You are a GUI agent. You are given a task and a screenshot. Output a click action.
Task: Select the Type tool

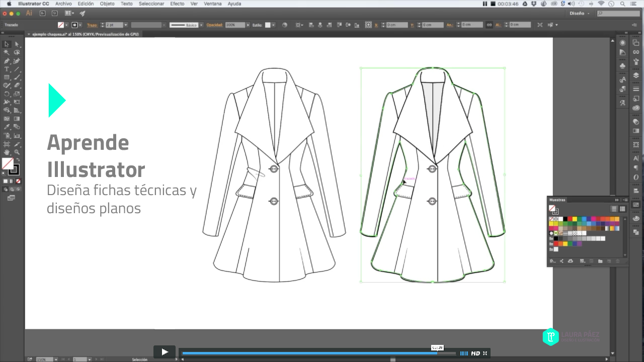click(7, 69)
